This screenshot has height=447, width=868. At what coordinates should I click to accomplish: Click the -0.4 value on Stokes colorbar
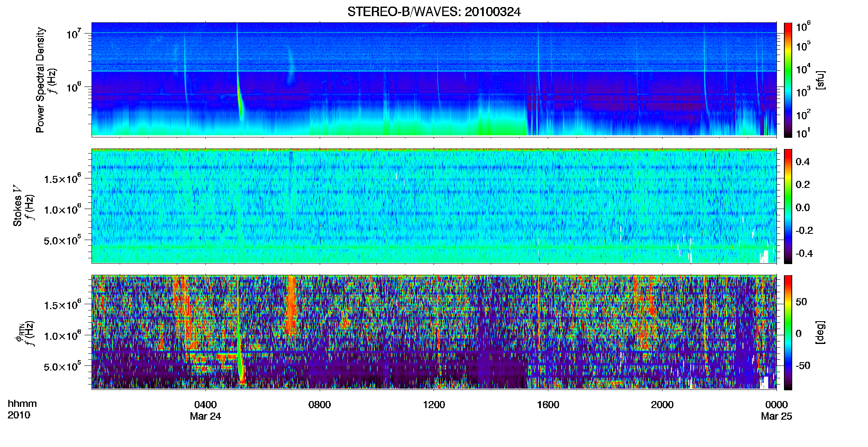804,253
